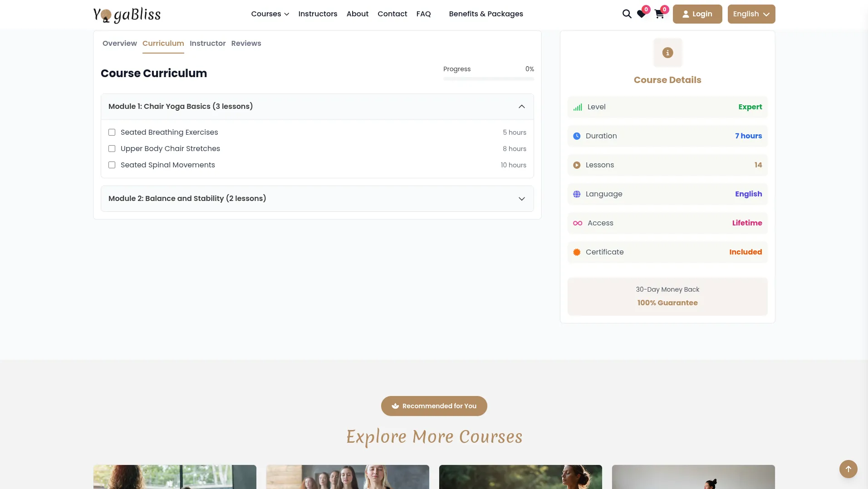Tick the Upper Body Chair Stretches checkbox
The image size is (868, 489).
point(112,149)
